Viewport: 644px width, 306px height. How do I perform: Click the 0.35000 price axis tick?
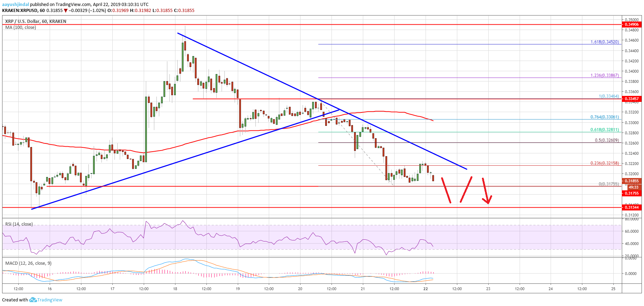point(632,20)
